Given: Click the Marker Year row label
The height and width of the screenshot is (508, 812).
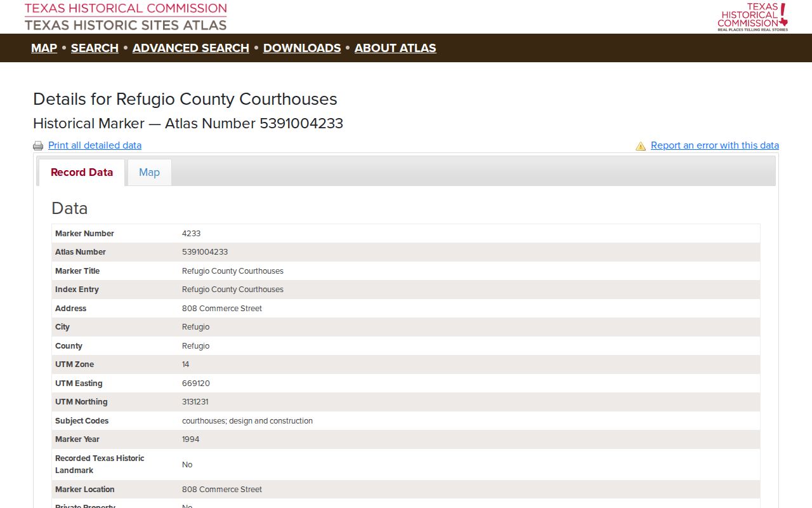Looking at the screenshot, I should tap(77, 439).
